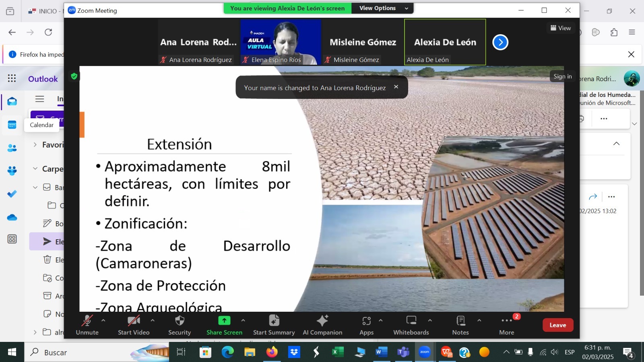Open File Explorer from taskbar
This screenshot has height=362, width=644.
click(250, 352)
